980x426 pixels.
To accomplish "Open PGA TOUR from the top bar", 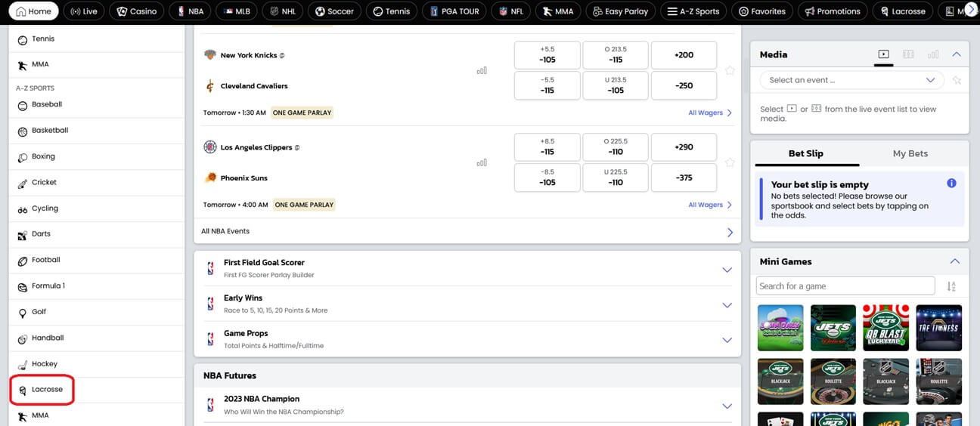I will (454, 11).
